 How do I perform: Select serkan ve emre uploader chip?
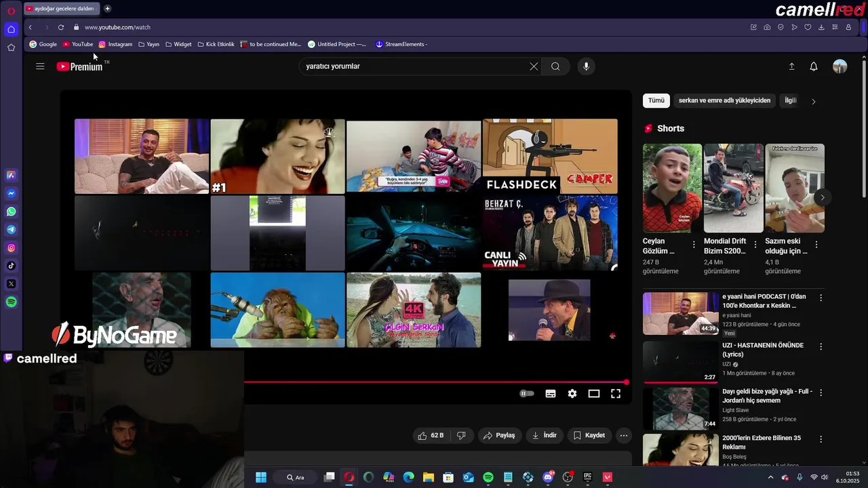[x=724, y=100]
